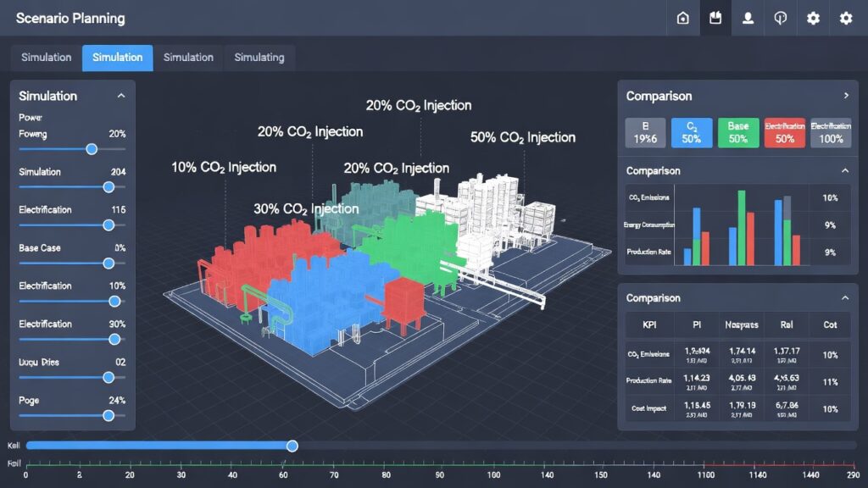The width and height of the screenshot is (868, 488).
Task: Click the scenario clapperboard icon in header
Action: tap(715, 19)
